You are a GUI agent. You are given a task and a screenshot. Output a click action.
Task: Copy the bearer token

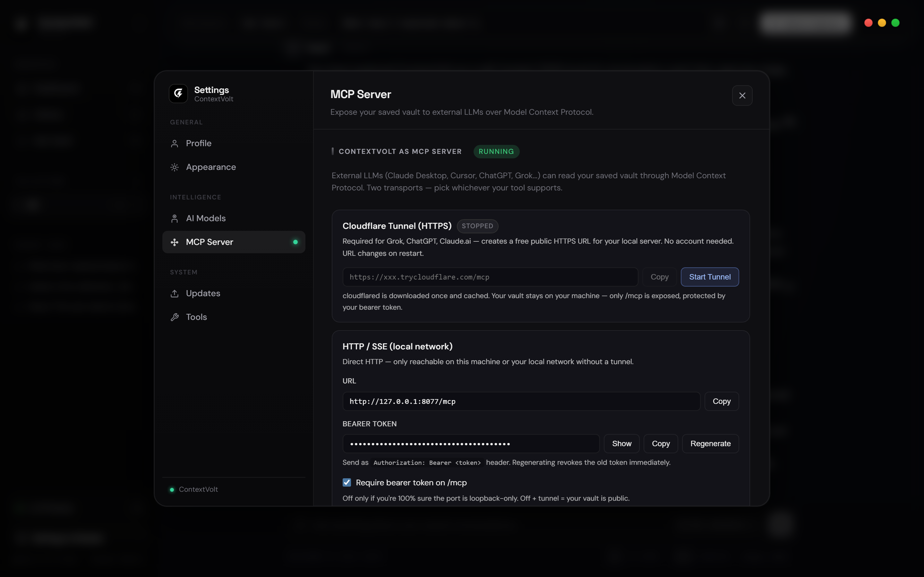click(661, 443)
